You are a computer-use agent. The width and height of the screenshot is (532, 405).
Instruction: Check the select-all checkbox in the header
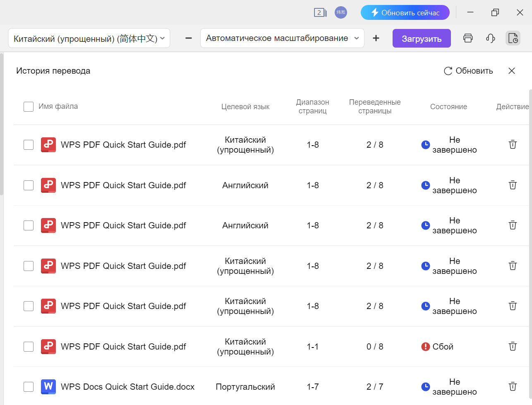(28, 106)
